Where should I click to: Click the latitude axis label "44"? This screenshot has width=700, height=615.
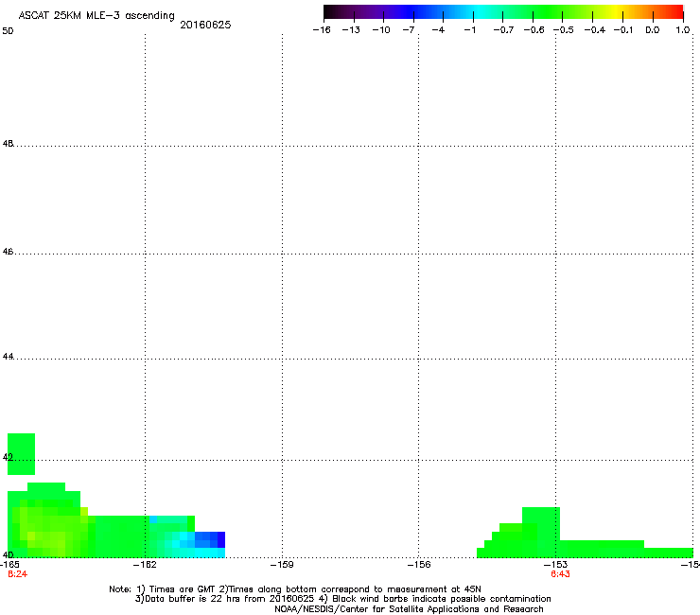[x=8, y=357]
